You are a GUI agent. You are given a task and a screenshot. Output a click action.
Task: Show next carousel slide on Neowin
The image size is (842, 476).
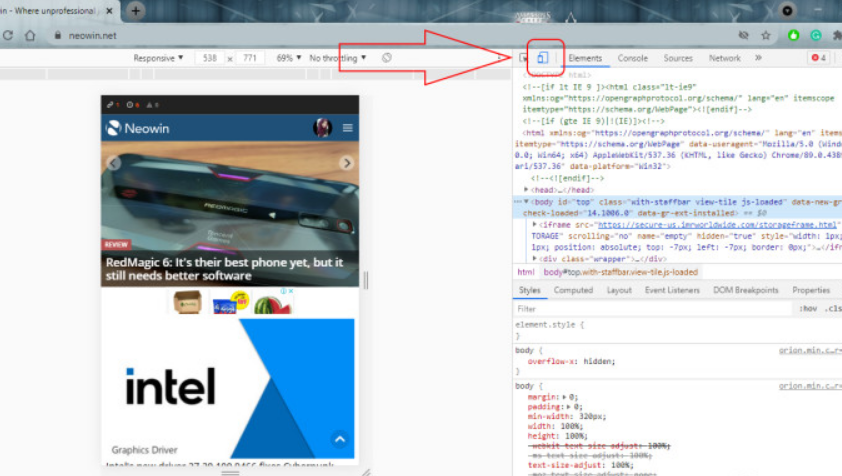point(347,163)
